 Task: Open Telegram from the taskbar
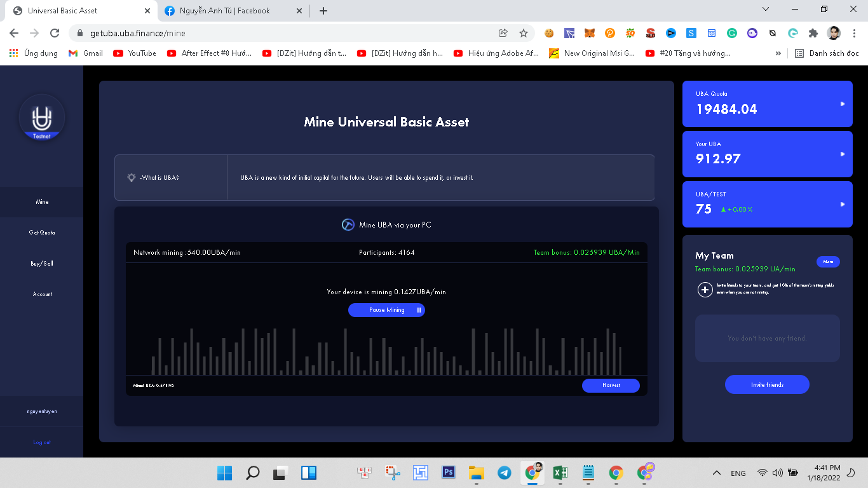[x=505, y=472]
